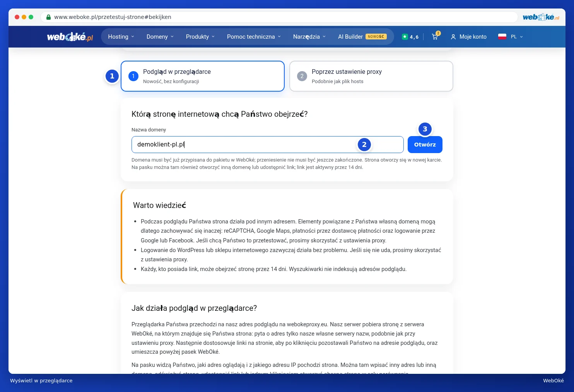This screenshot has width=574, height=392.
Task: Click the webOké.nl logo in browser bar
Action: 541,17
